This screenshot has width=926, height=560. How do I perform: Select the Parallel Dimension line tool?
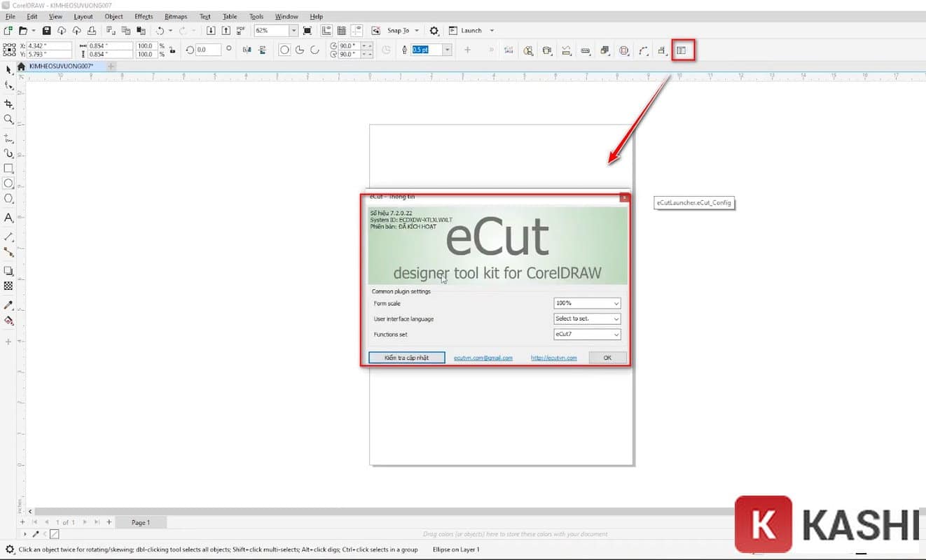pos(8,237)
